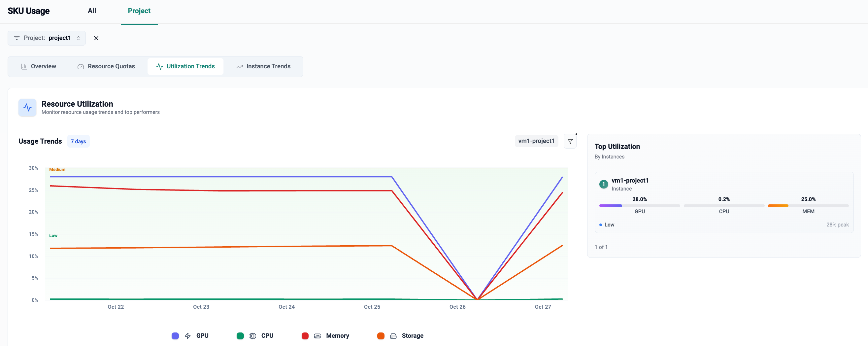Click the funnel filter icon beside vm1-project1
Viewport: 868px width, 346px height.
coord(570,141)
